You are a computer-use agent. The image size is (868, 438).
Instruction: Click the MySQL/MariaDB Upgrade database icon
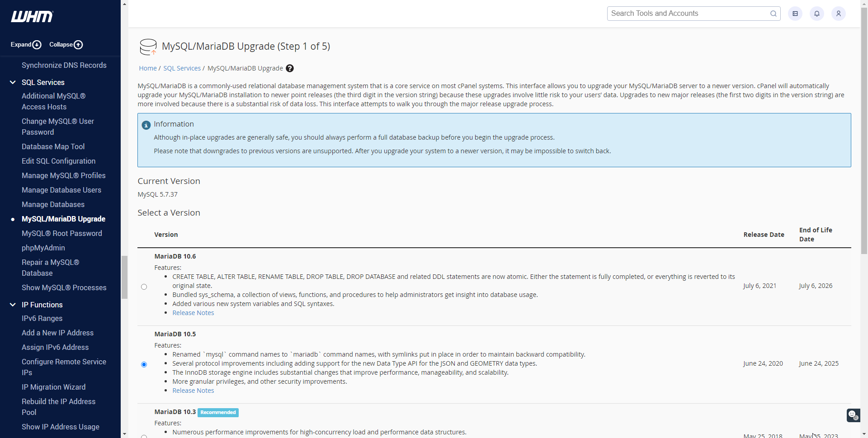pos(148,47)
